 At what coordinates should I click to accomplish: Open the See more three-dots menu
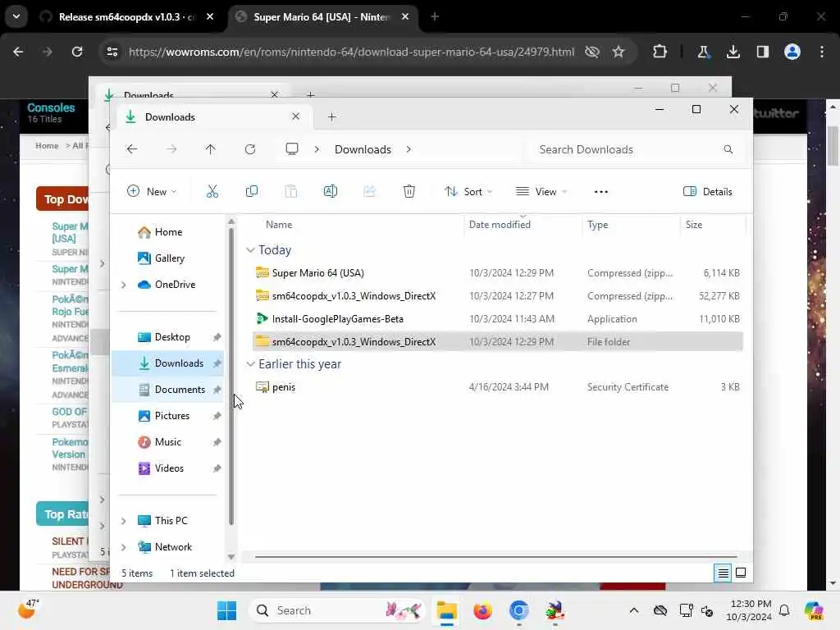click(601, 192)
